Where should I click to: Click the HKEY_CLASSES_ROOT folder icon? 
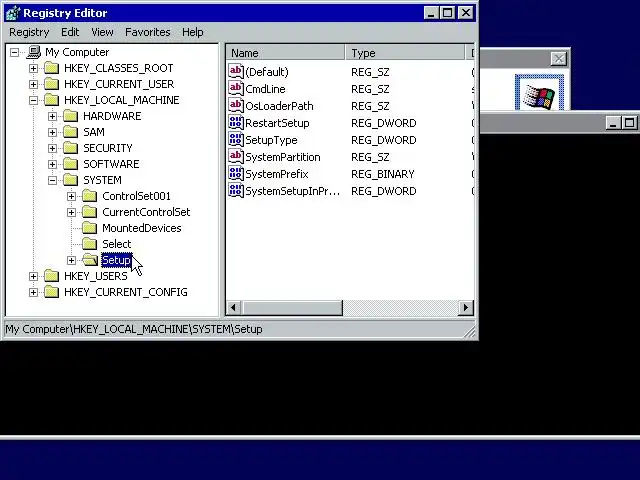(x=51, y=68)
